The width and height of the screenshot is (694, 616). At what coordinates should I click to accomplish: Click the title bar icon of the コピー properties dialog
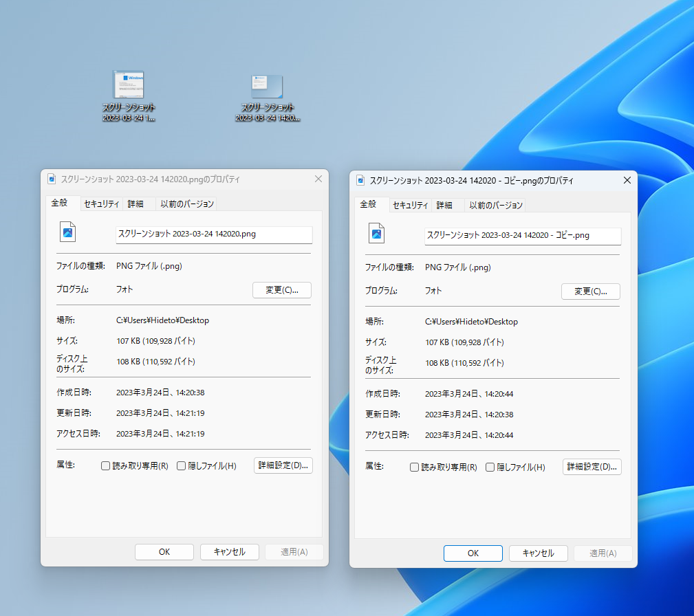tap(360, 180)
